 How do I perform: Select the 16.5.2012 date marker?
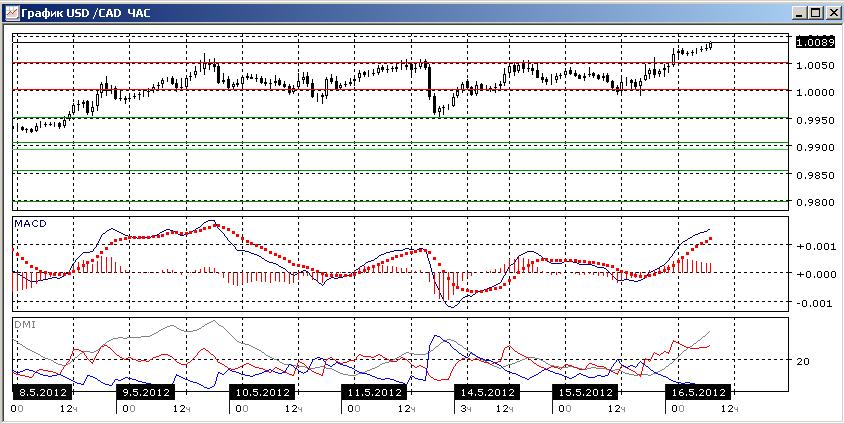pyautogui.click(x=698, y=392)
